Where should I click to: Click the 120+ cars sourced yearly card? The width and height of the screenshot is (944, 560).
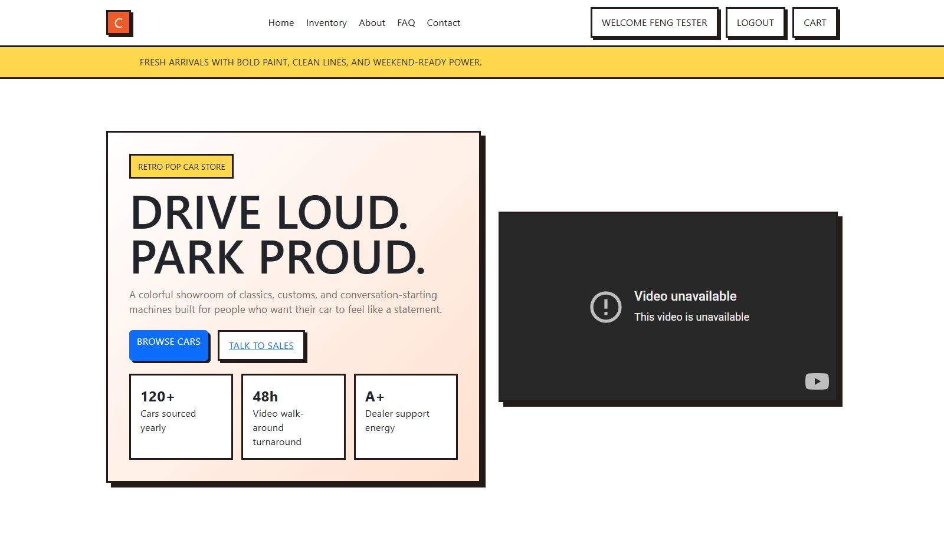(181, 416)
